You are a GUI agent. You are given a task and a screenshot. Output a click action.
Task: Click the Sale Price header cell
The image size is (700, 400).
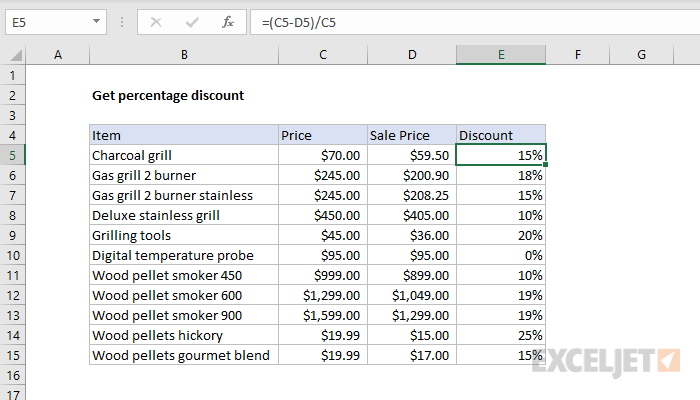coord(411,135)
